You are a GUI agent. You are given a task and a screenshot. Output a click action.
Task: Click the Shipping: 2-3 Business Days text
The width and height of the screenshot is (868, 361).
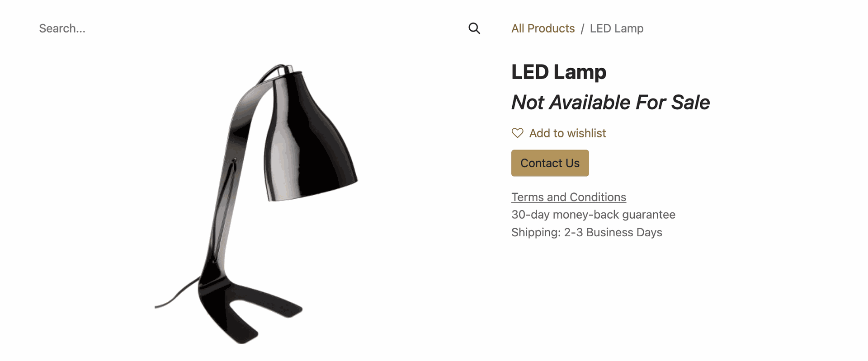click(x=586, y=232)
